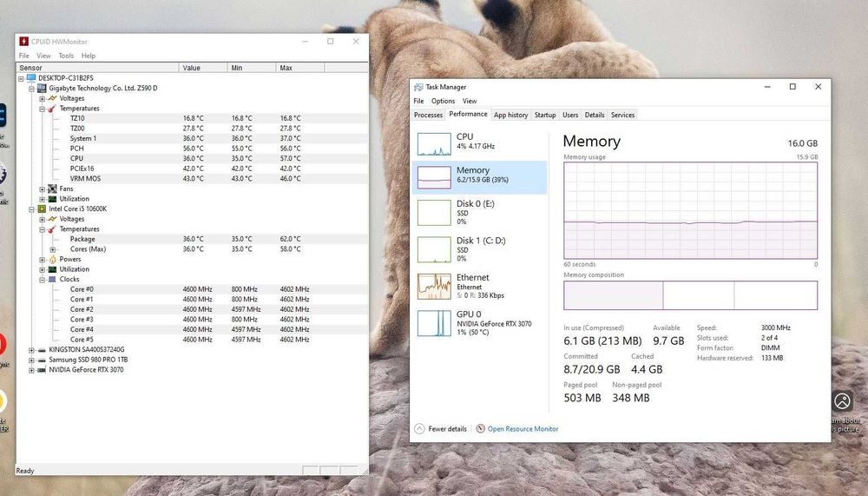Click the Fewer details chevron icon
This screenshot has height=496, width=868.
(419, 428)
